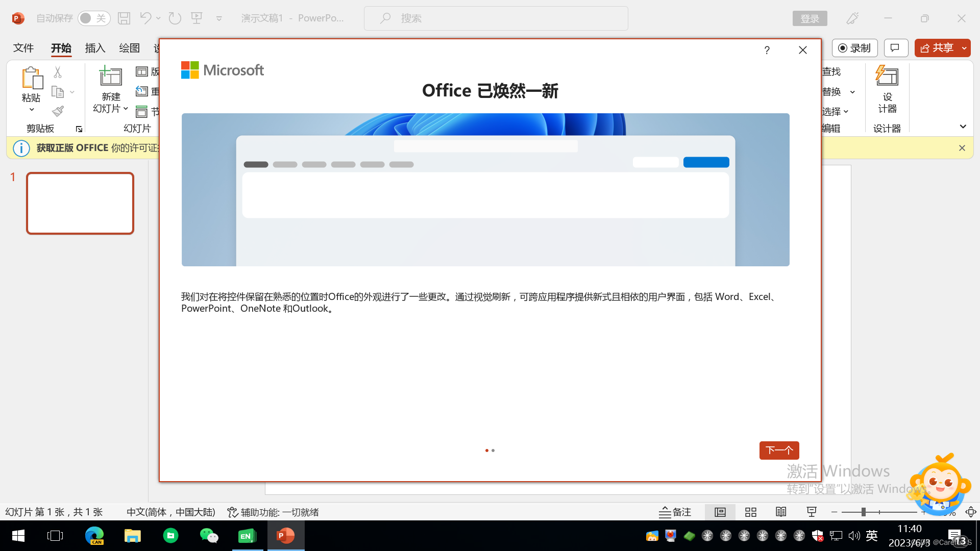The image size is (980, 551).
Task: Click the Cut scissors icon
Action: pyautogui.click(x=58, y=72)
